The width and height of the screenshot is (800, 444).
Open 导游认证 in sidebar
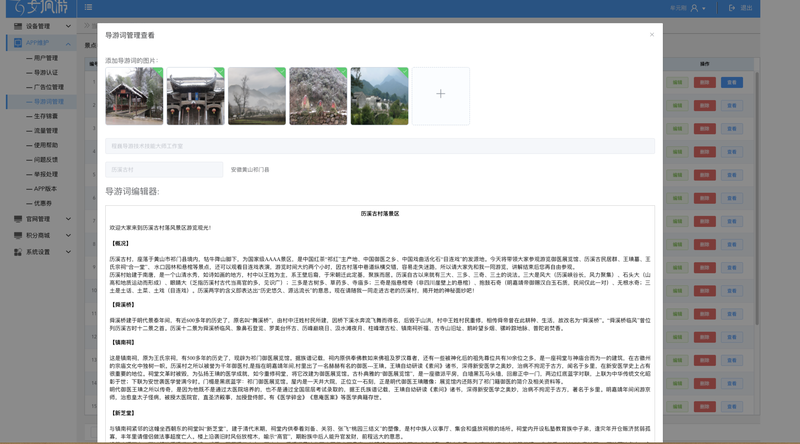click(x=45, y=72)
